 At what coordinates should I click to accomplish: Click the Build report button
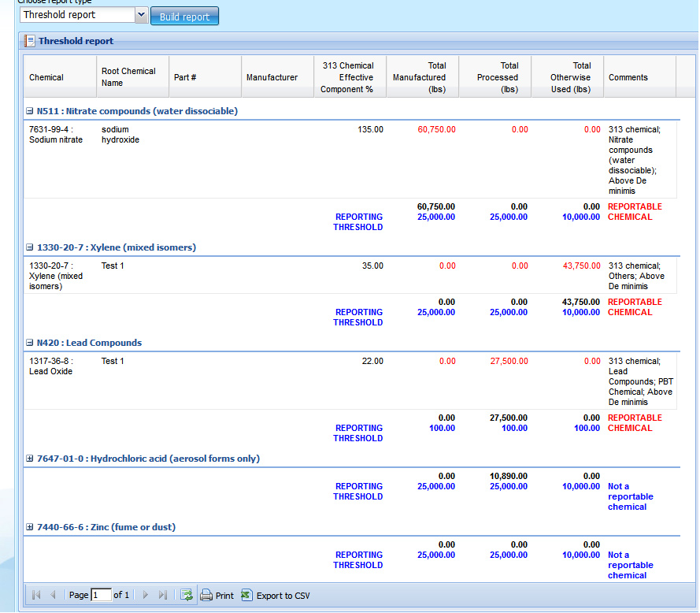click(184, 17)
